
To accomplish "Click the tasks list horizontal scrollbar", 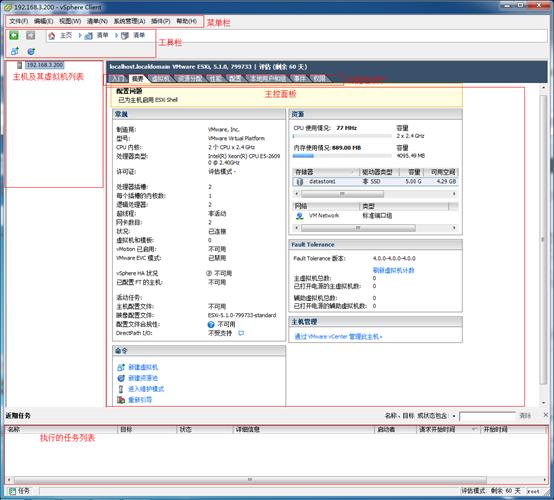I will pos(250,480).
